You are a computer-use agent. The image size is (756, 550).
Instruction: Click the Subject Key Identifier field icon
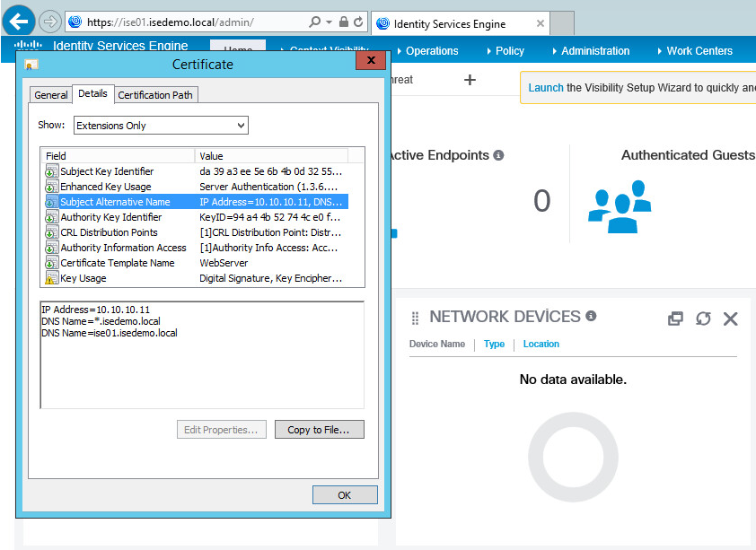click(51, 171)
